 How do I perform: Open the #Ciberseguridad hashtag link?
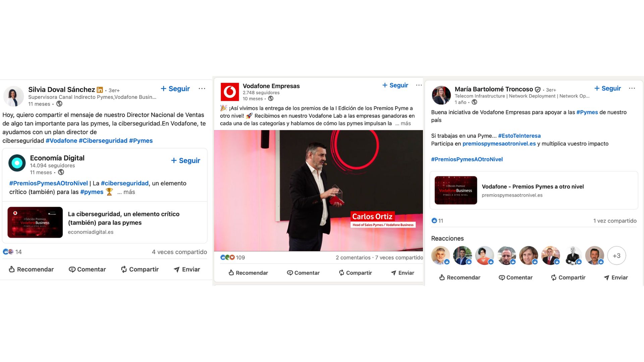click(x=103, y=141)
